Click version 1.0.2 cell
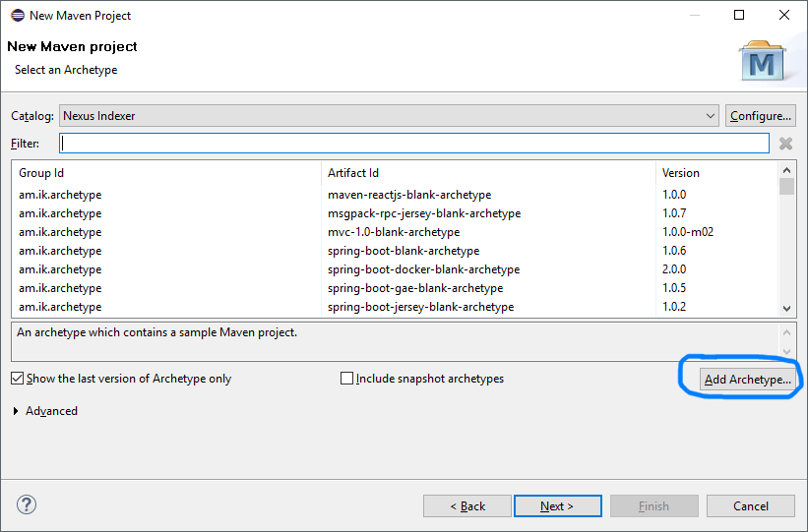Viewport: 808px width, 532px height. 674,307
